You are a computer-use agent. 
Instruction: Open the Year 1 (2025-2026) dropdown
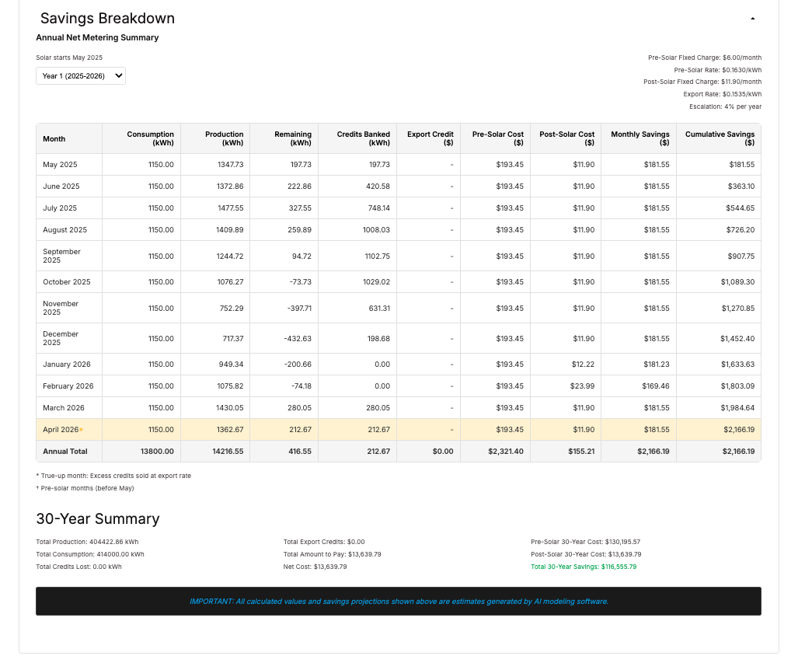(x=81, y=75)
